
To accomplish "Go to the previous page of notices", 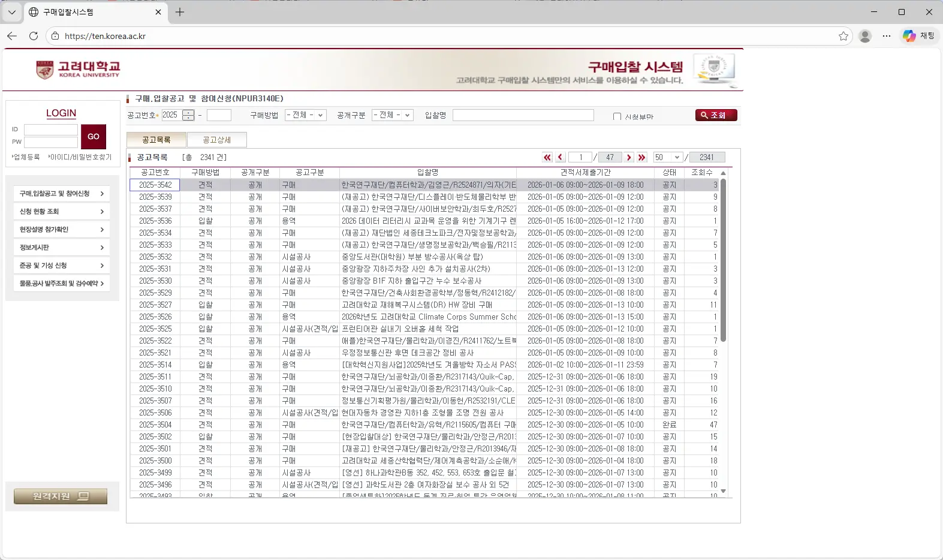I will point(561,157).
